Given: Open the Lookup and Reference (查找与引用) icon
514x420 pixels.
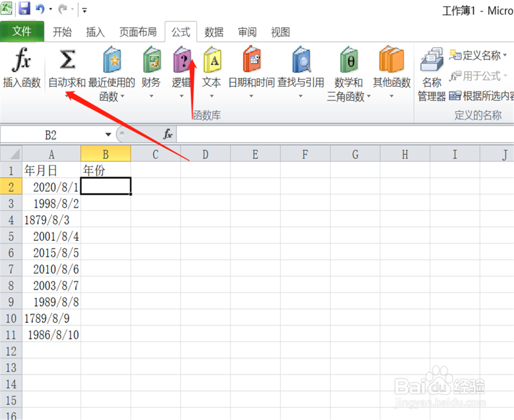Looking at the screenshot, I should pyautogui.click(x=301, y=60).
